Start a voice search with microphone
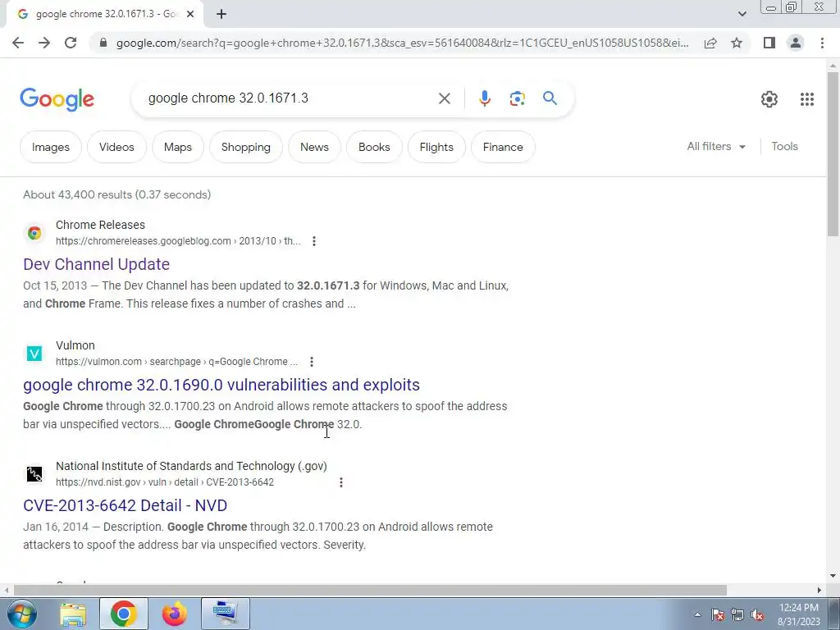The image size is (840, 630). pyautogui.click(x=485, y=98)
